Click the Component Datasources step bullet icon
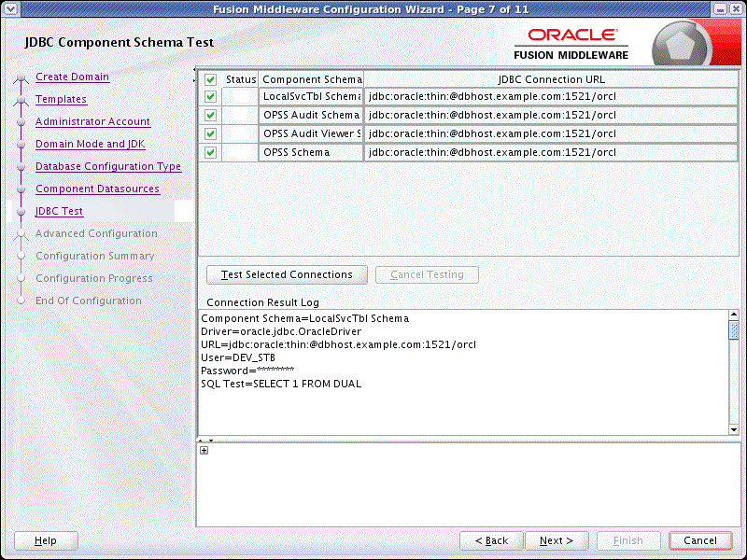The height and width of the screenshot is (560, 747). [x=21, y=189]
